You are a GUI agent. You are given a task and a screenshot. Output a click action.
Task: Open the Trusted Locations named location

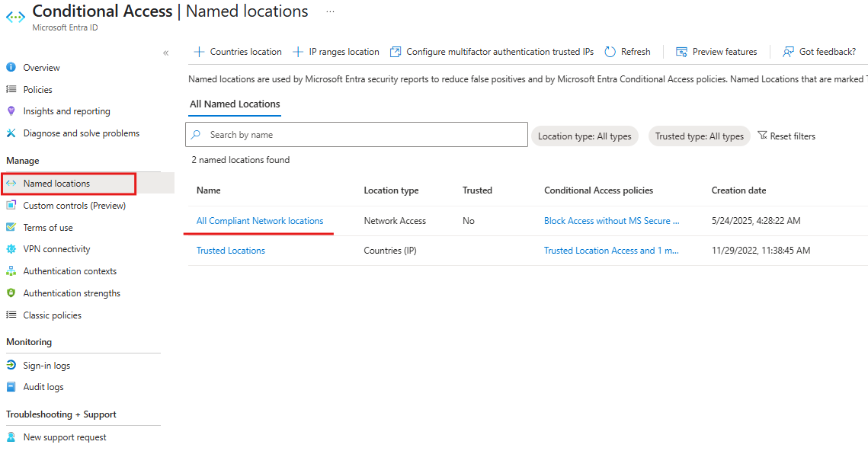[x=230, y=250]
